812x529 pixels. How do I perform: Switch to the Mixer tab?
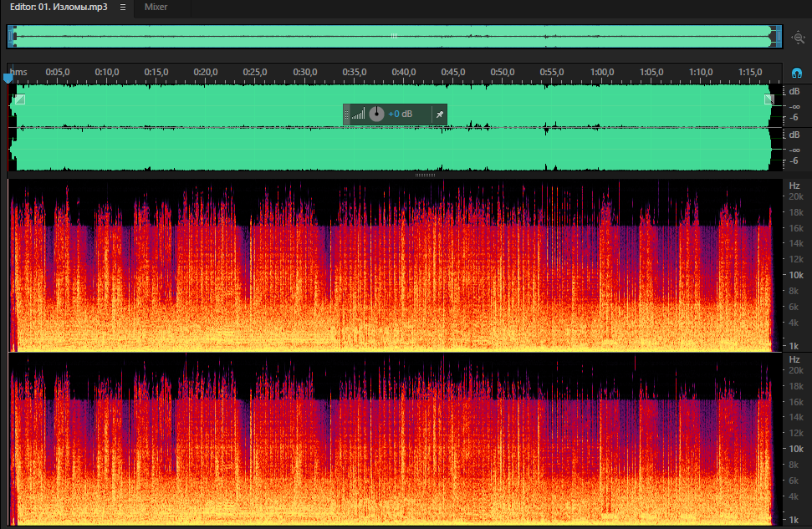tap(156, 8)
